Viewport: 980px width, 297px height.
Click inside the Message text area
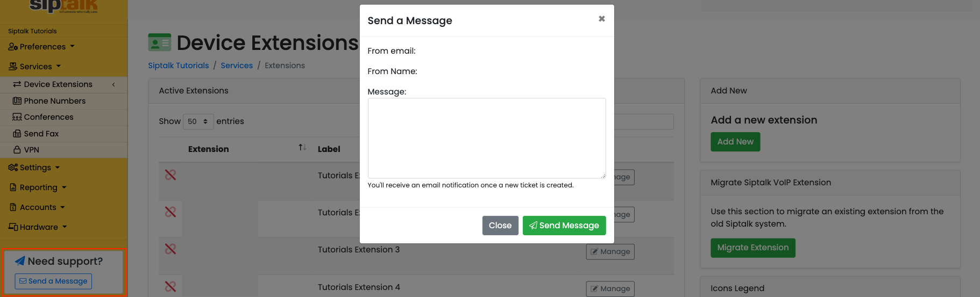487,138
